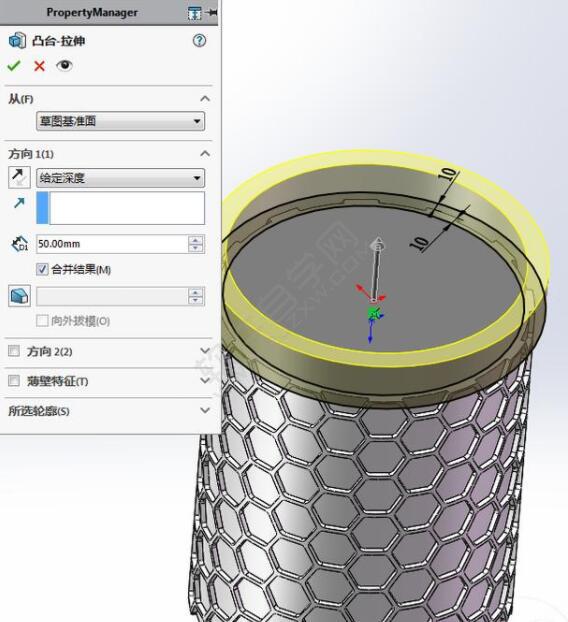Enable the 薄壁特征(T) checkbox
The width and height of the screenshot is (568, 622).
[14, 381]
